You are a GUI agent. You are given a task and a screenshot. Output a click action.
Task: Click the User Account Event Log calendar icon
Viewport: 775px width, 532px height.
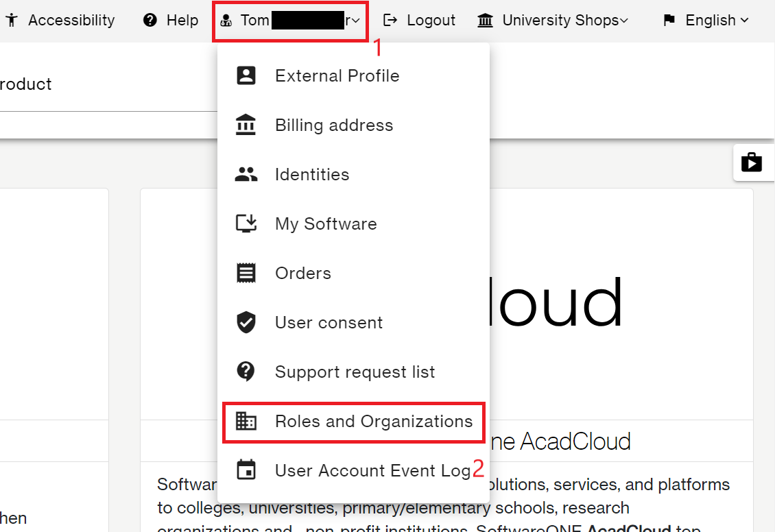pyautogui.click(x=246, y=470)
